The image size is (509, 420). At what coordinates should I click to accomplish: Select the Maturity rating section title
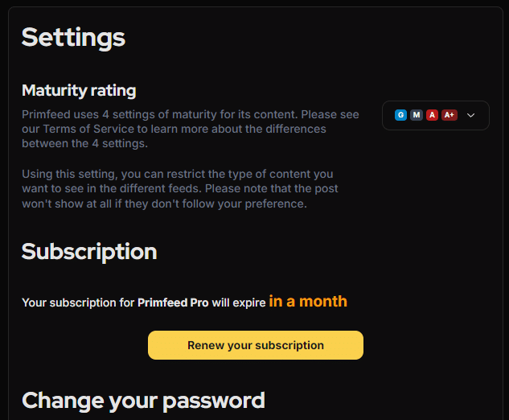(x=79, y=90)
